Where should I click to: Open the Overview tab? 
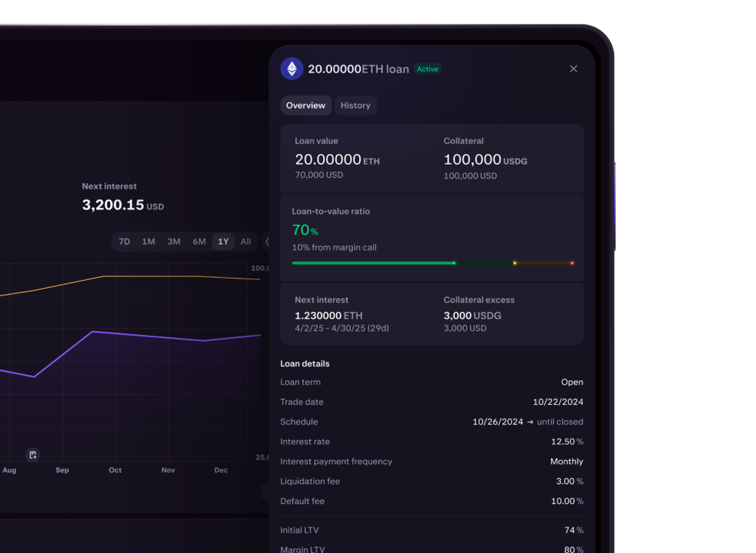tap(306, 105)
